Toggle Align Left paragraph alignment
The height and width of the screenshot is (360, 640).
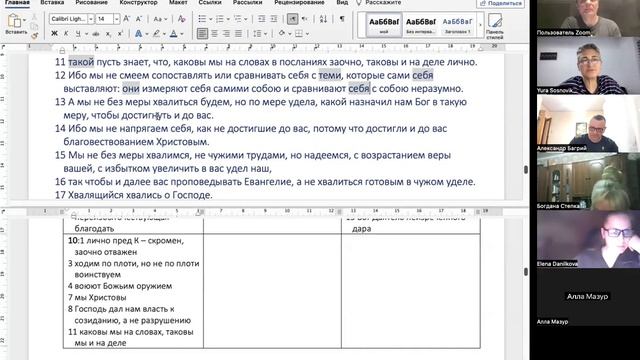click(x=202, y=34)
